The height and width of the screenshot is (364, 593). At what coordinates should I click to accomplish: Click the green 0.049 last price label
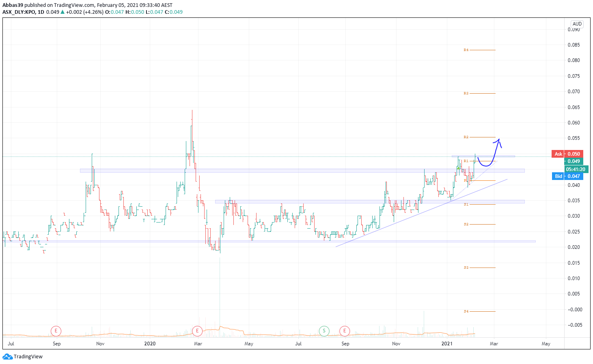point(574,161)
